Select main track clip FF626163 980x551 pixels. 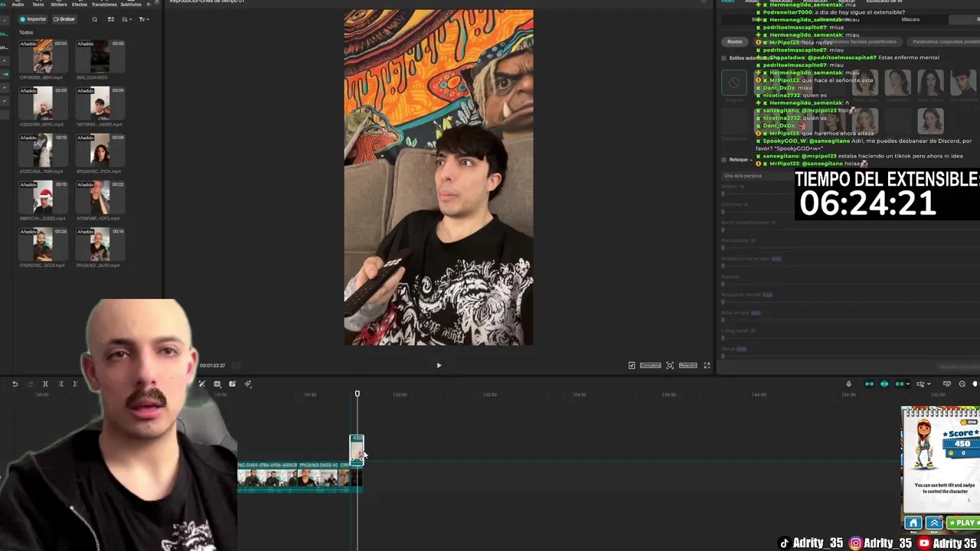[x=318, y=478]
